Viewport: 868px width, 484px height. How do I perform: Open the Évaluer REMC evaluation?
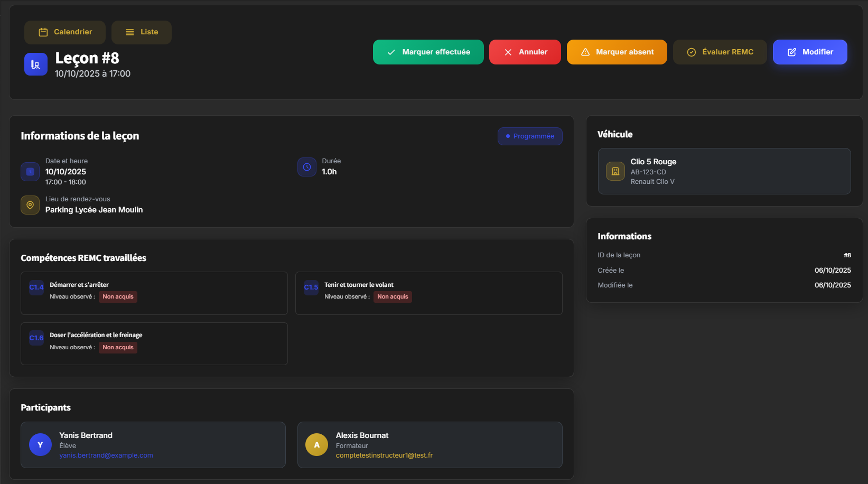click(720, 52)
